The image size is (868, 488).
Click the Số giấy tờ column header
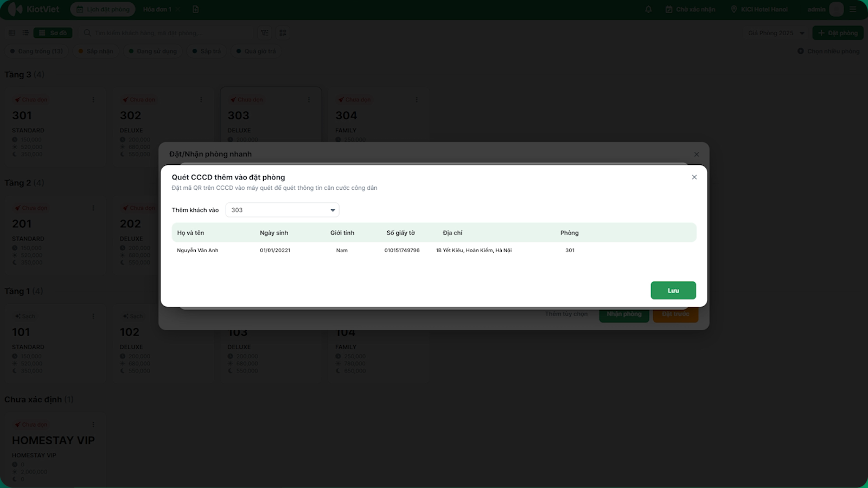pos(400,233)
